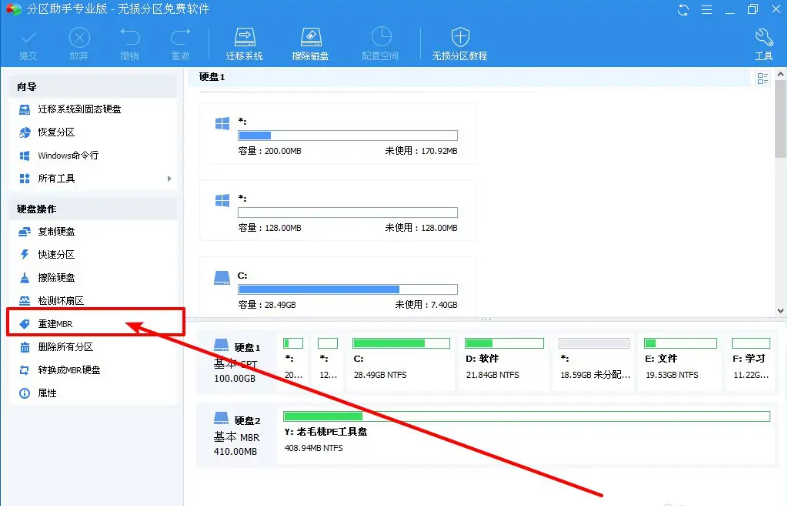Image resolution: width=787 pixels, height=506 pixels.
Task: Click the 向导 section header
Action: [94, 87]
